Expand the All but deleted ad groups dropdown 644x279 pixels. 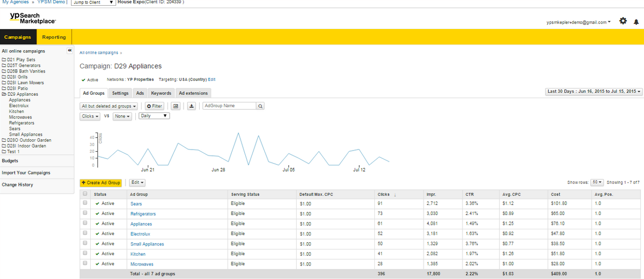(x=109, y=106)
